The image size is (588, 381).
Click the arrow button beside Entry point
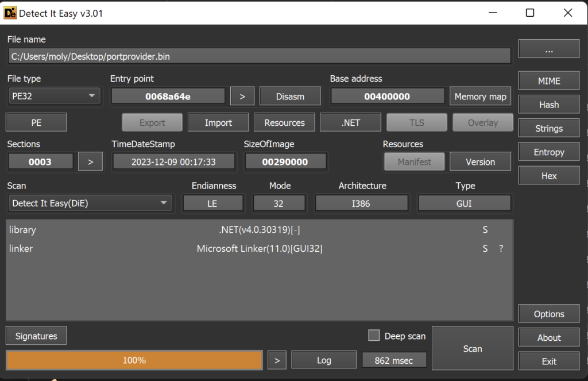coord(242,97)
